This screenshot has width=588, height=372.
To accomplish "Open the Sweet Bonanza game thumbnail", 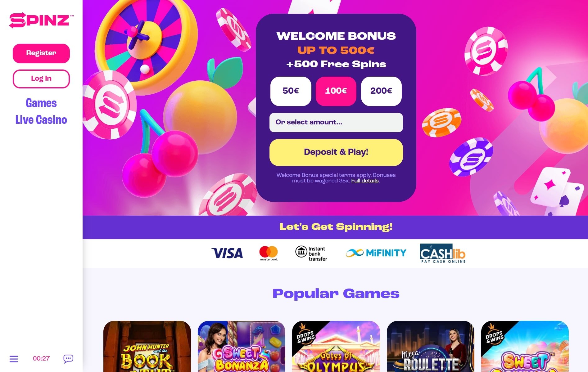I will pyautogui.click(x=242, y=346).
